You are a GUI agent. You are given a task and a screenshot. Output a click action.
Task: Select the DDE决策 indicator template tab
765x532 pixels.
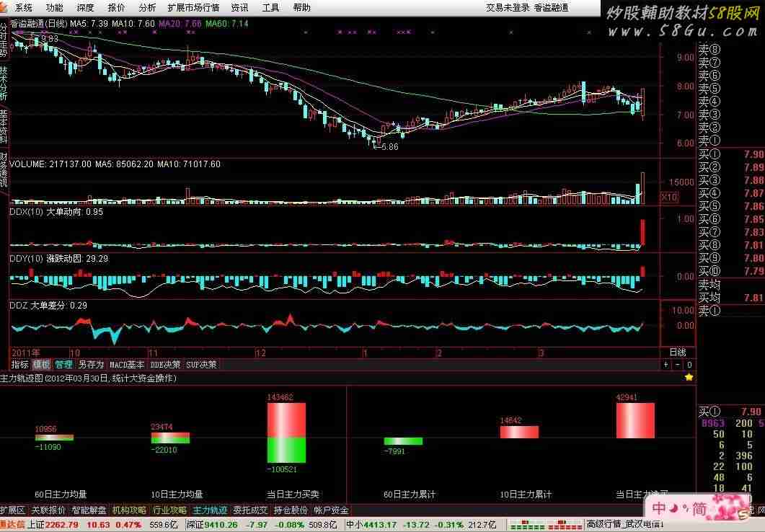tap(165, 365)
